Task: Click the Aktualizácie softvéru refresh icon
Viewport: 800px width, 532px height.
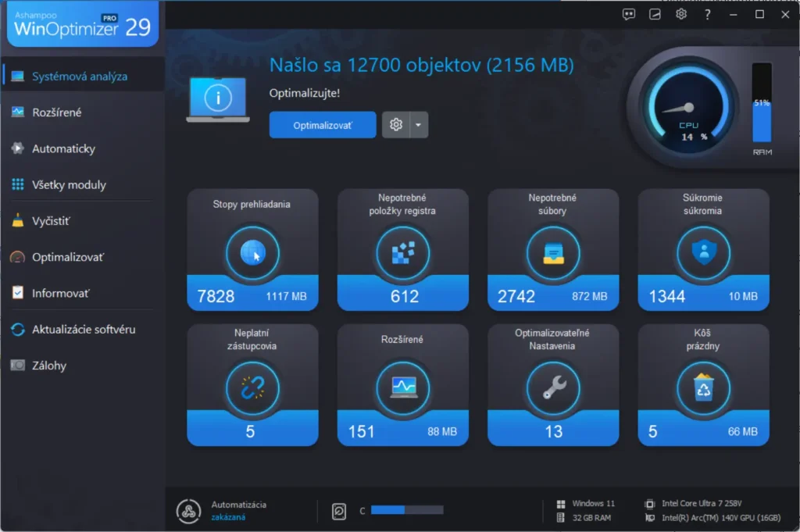Action: (x=18, y=330)
